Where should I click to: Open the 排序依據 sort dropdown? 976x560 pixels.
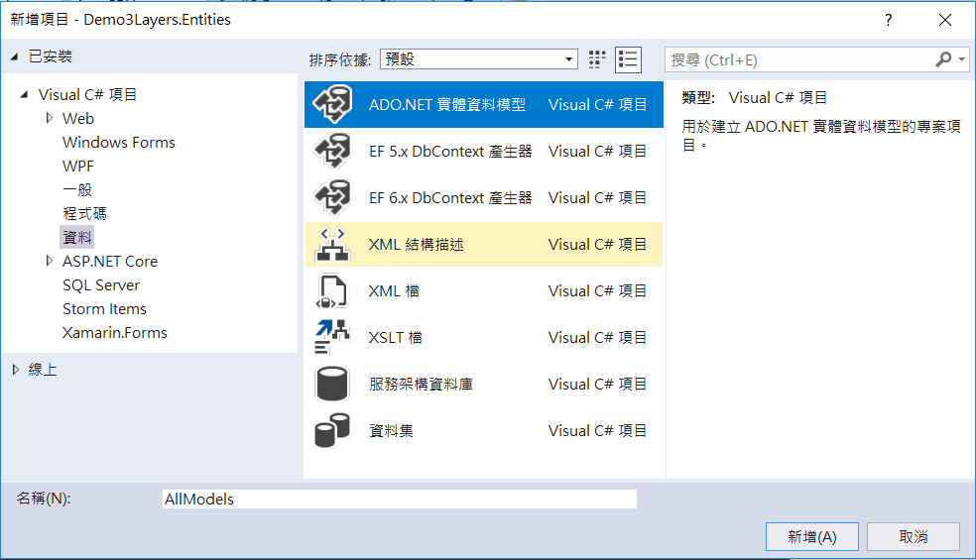click(x=478, y=59)
